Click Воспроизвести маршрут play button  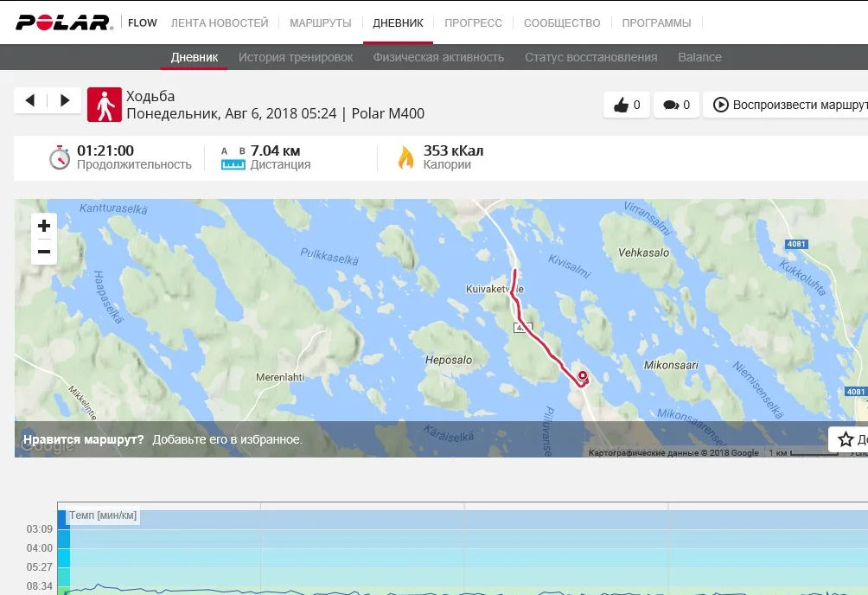(786, 105)
